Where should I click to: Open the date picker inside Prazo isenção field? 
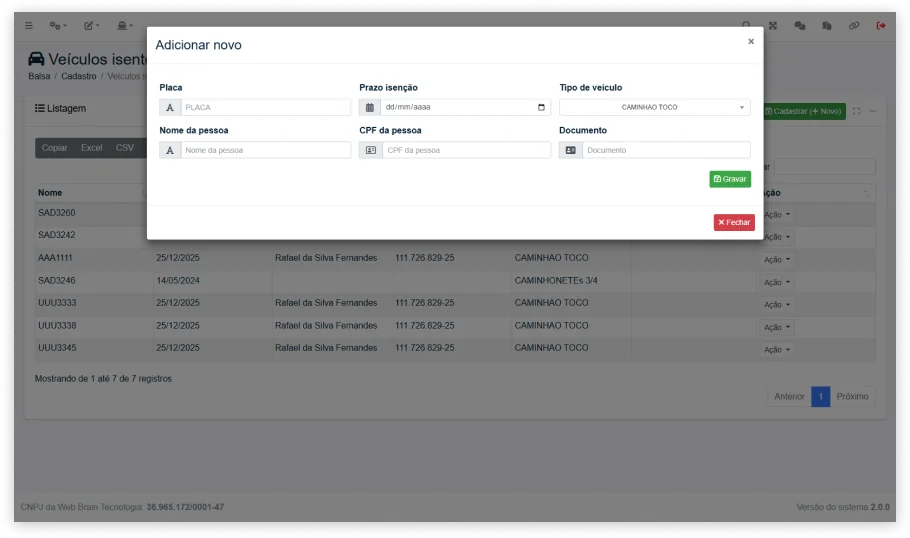pyautogui.click(x=541, y=107)
